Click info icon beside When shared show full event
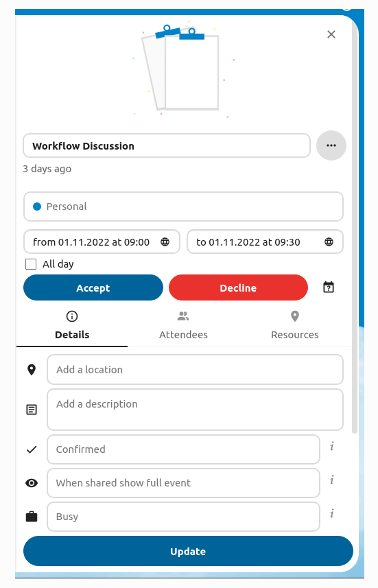 click(x=332, y=480)
